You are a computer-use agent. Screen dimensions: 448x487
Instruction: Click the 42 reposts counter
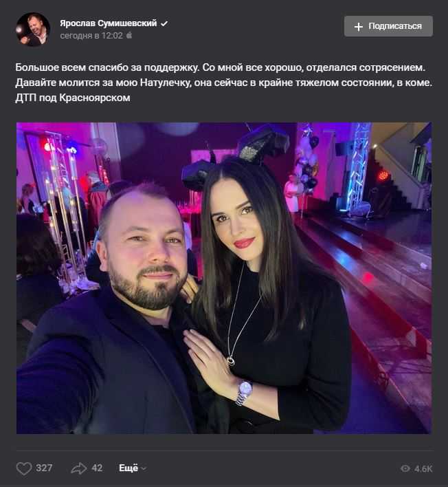97,468
